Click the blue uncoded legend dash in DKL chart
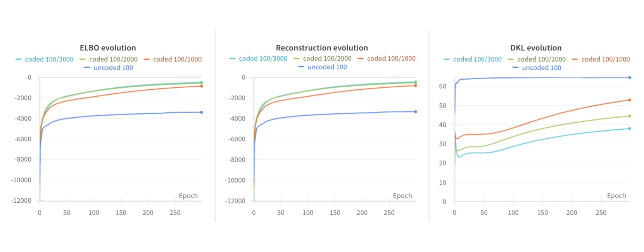This screenshot has height=252, width=644. pyautogui.click(x=515, y=68)
